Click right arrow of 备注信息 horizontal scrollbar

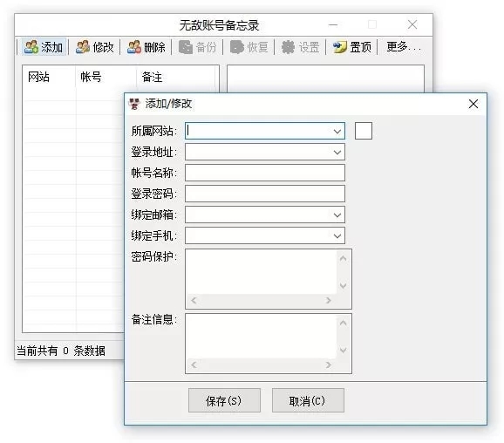pos(328,365)
